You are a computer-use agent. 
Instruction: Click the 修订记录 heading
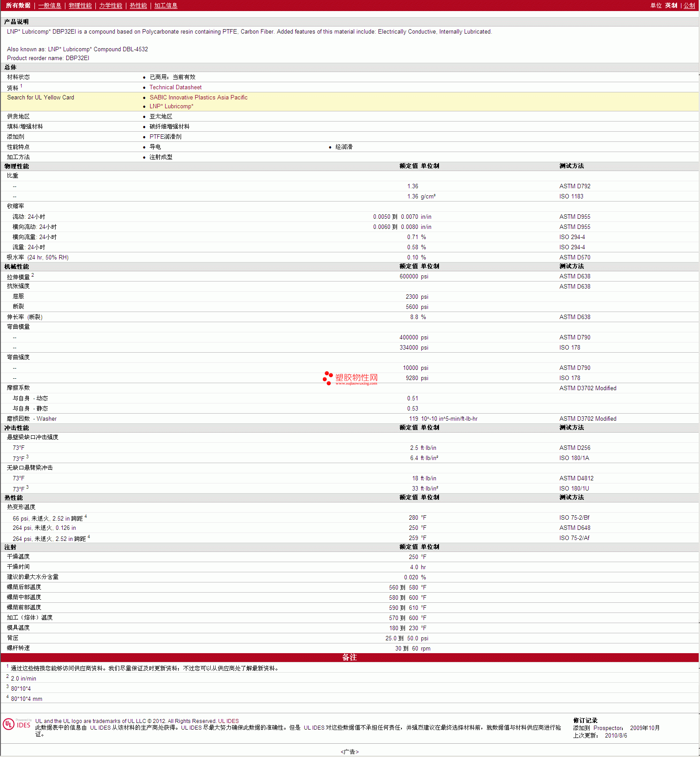coord(585,721)
